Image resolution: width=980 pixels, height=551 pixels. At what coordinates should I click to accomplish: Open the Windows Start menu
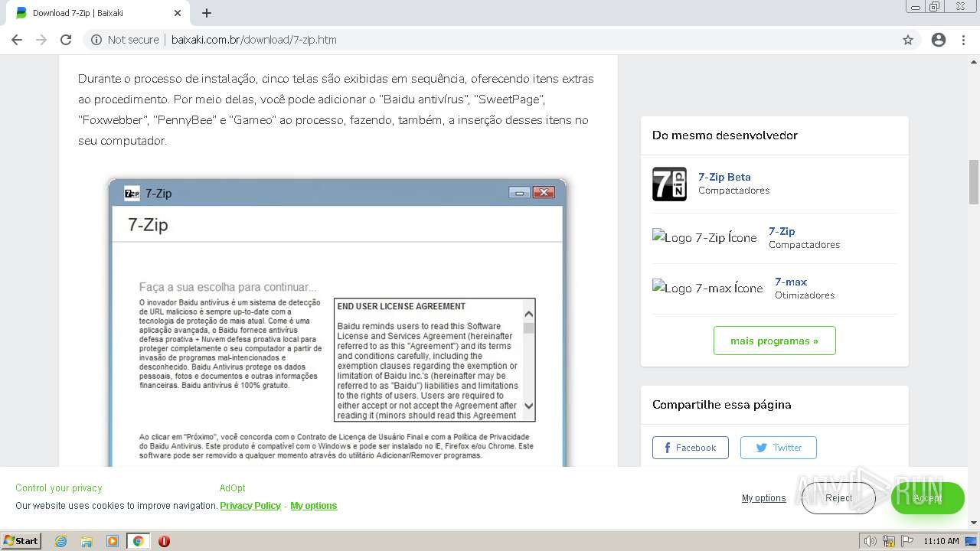21,540
